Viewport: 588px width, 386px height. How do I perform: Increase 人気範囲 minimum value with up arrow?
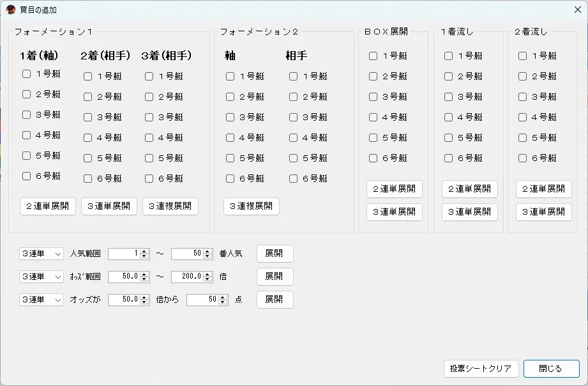(144, 251)
